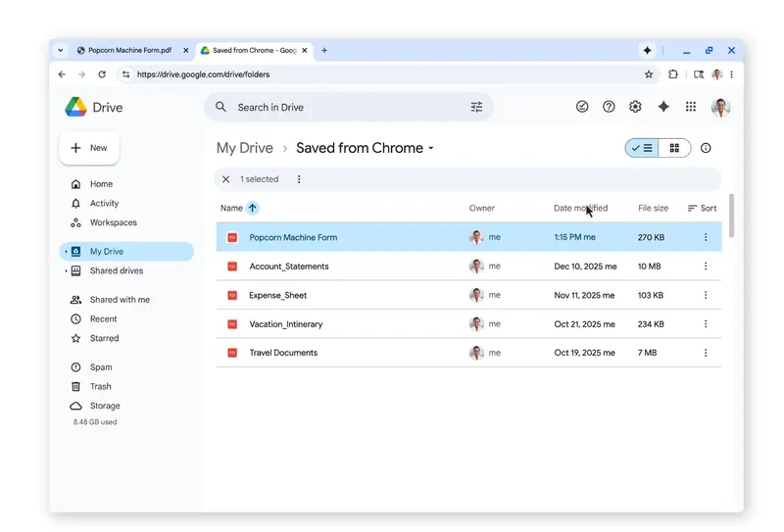
Task: Open the Google Drive logo home link
Action: 94,107
